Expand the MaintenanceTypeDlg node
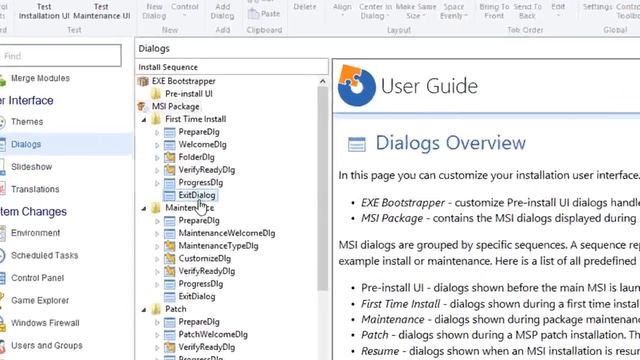Image resolution: width=640 pixels, height=360 pixels. [157, 246]
